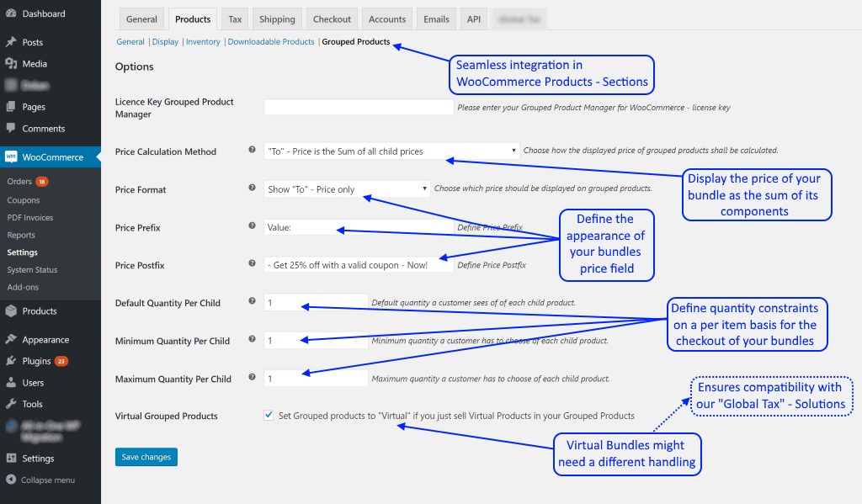Open the Grouped Products section link
This screenshot has width=862, height=504.
pos(356,42)
